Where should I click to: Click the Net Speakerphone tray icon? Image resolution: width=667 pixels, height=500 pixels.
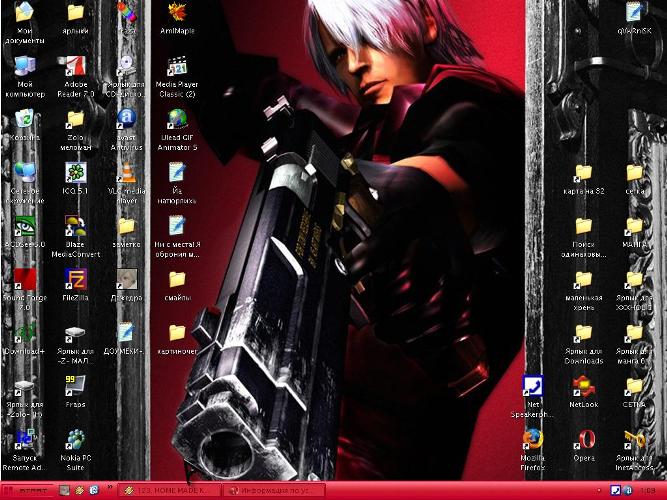point(615,491)
